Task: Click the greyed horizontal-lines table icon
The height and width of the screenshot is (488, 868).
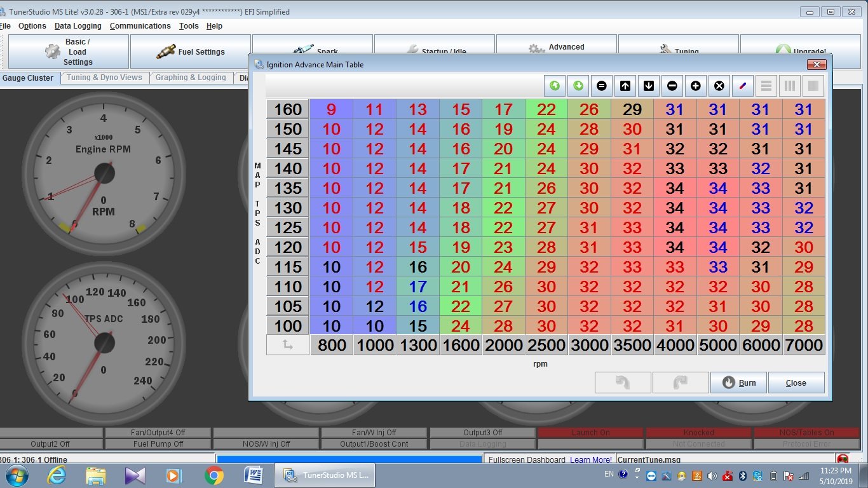Action: pos(766,86)
